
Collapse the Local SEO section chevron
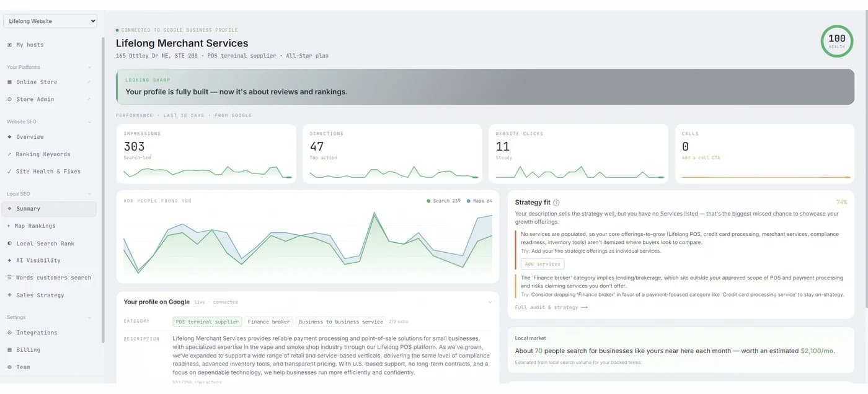(x=89, y=194)
